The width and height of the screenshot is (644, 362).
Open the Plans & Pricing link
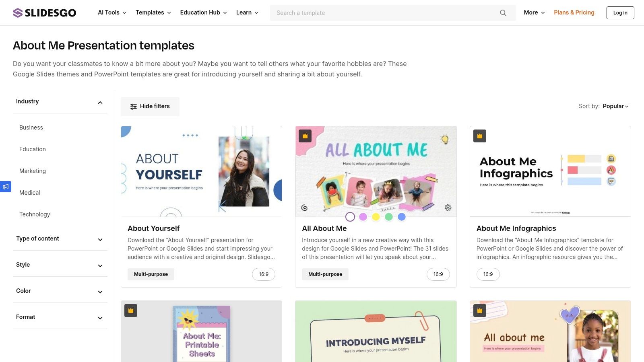pos(574,12)
